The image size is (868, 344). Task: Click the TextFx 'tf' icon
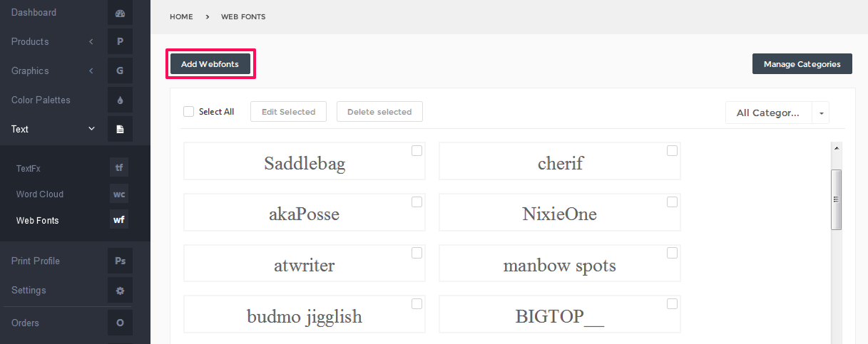coord(119,168)
